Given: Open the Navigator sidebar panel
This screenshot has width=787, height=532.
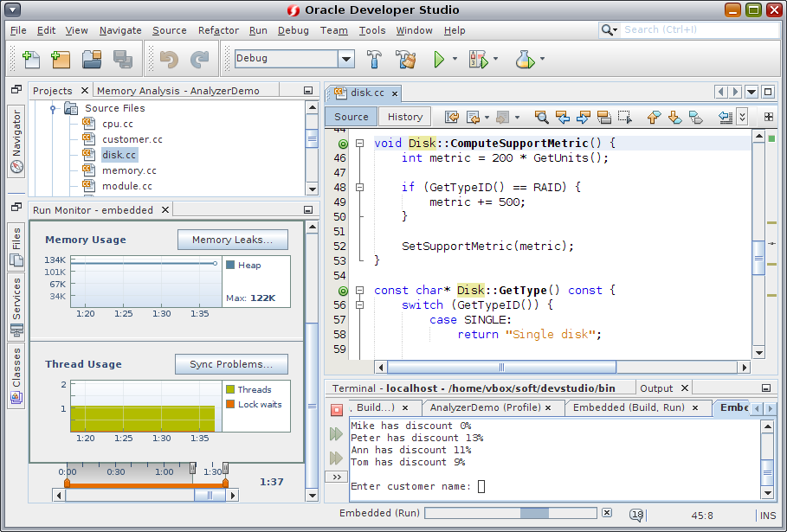Looking at the screenshot, I should 16,141.
